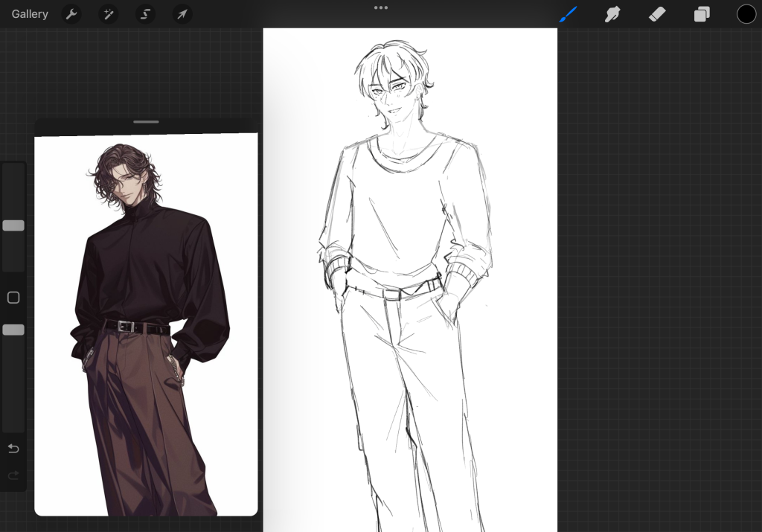
Task: Click the sketch canvas drawing area
Action: click(410, 280)
